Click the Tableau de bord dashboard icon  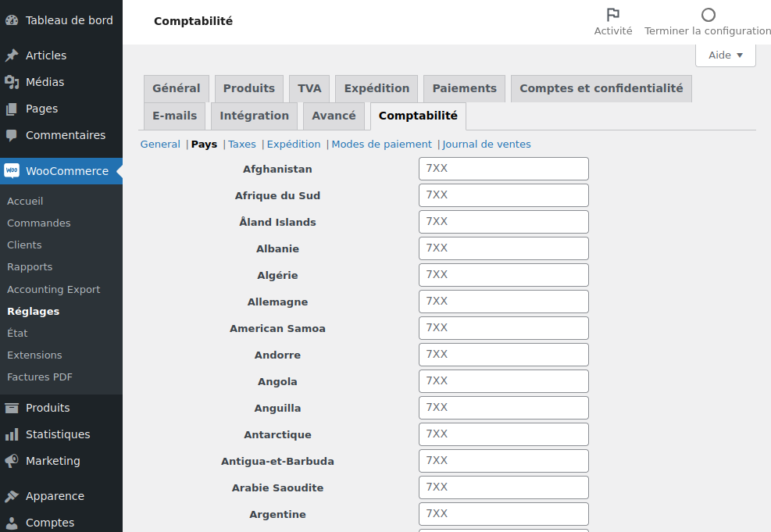pos(12,20)
